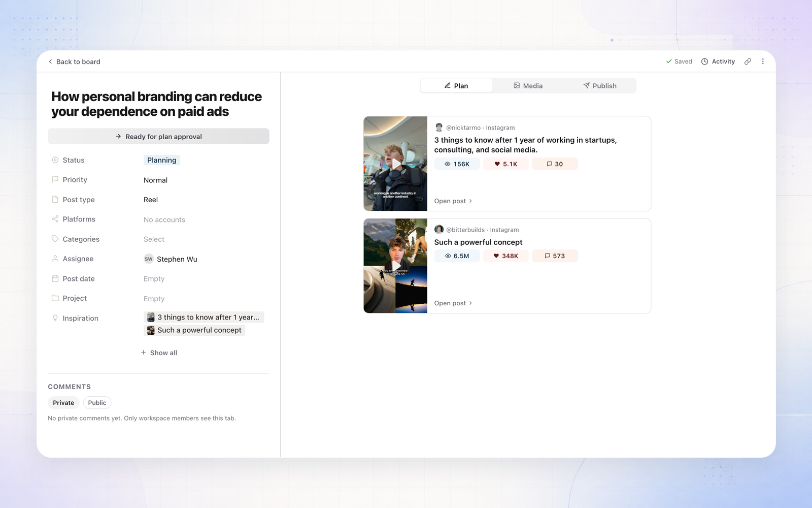Change assignee Stephen Wu
The image size is (812, 508).
pyautogui.click(x=171, y=259)
